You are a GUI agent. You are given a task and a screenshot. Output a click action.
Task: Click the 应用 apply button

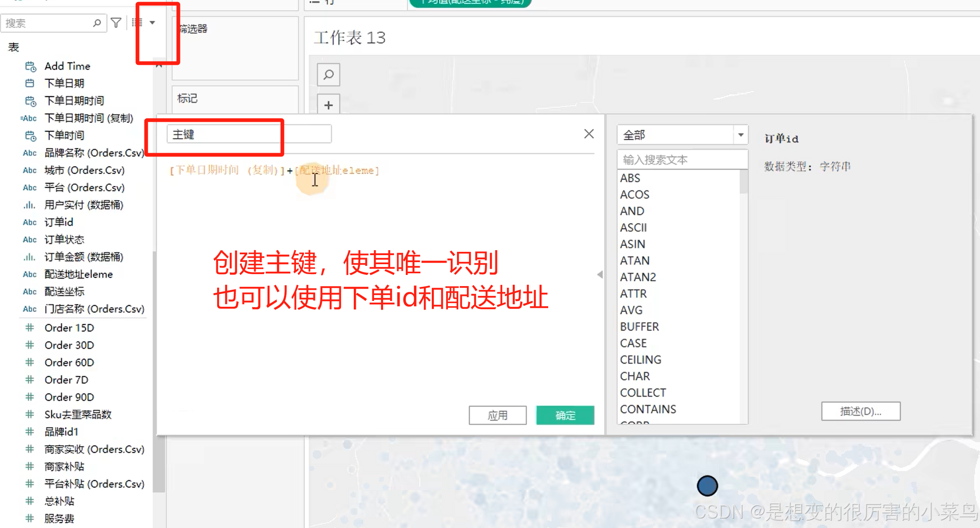[x=497, y=415]
